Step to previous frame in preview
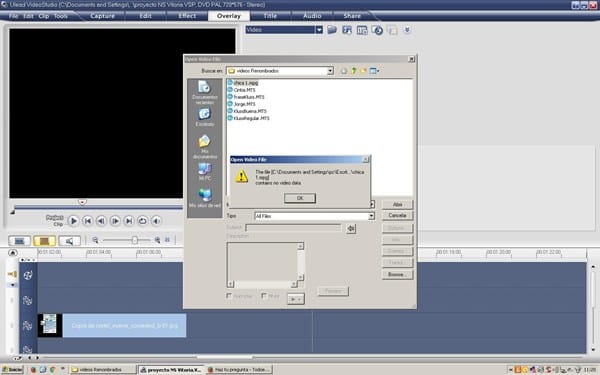Screen dimensions: 600x375 pos(101,221)
